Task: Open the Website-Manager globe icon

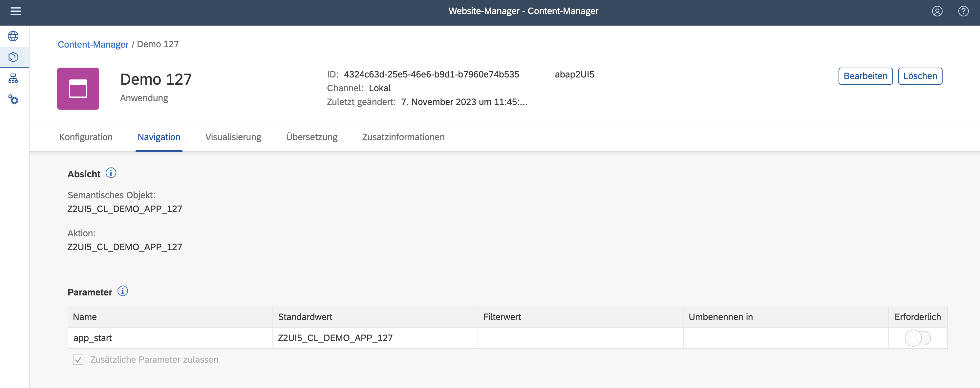Action: 13,36
